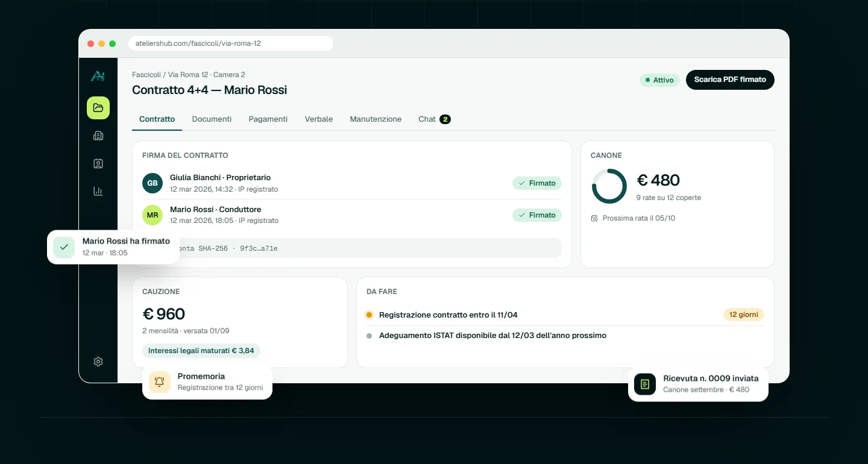Open the folder icon in sidebar
Screen dimensions: 868x464
coord(98,108)
